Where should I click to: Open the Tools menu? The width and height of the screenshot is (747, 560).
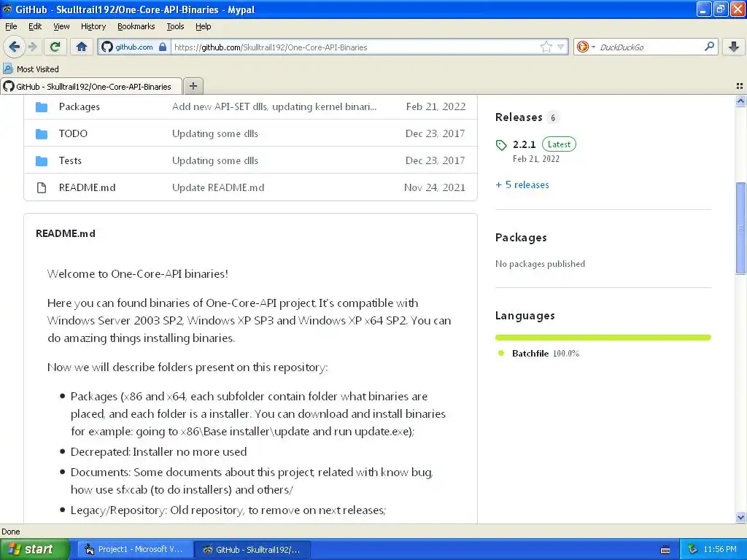[175, 26]
